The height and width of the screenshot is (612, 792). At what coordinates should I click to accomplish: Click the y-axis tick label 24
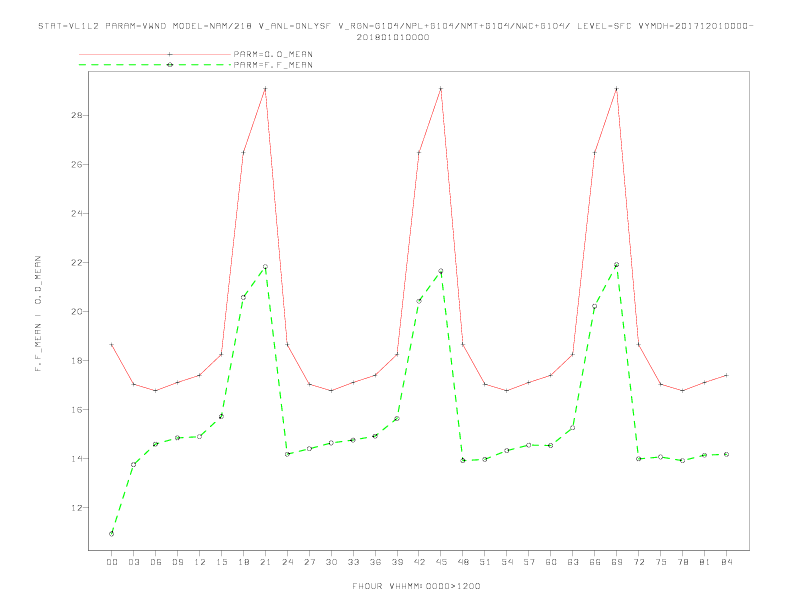77,213
